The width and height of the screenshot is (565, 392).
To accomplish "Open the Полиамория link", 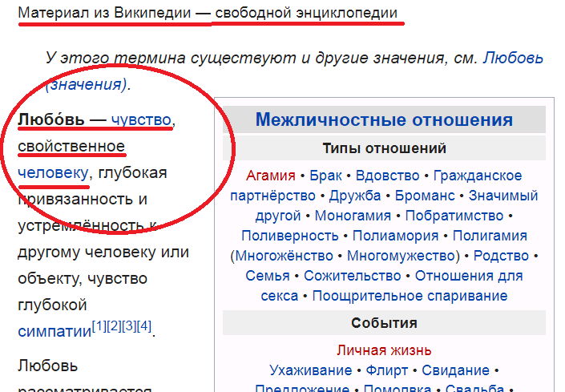I will 396,236.
